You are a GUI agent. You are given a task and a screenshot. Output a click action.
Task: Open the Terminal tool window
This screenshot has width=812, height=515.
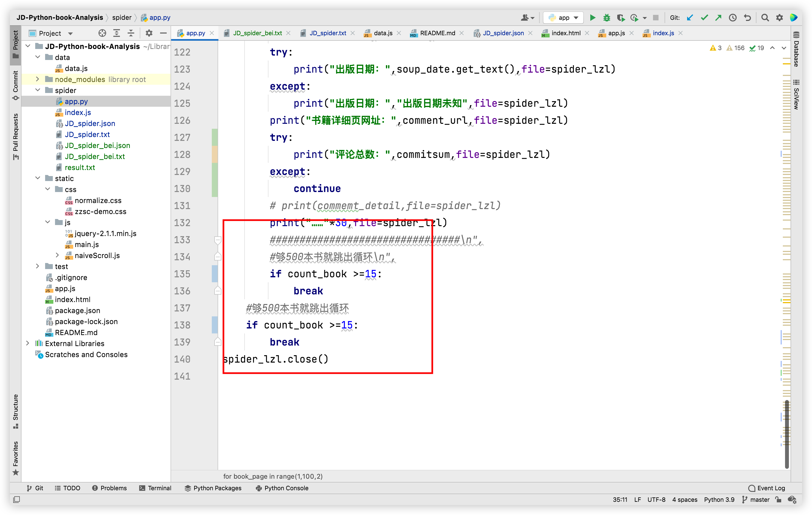[x=155, y=488]
